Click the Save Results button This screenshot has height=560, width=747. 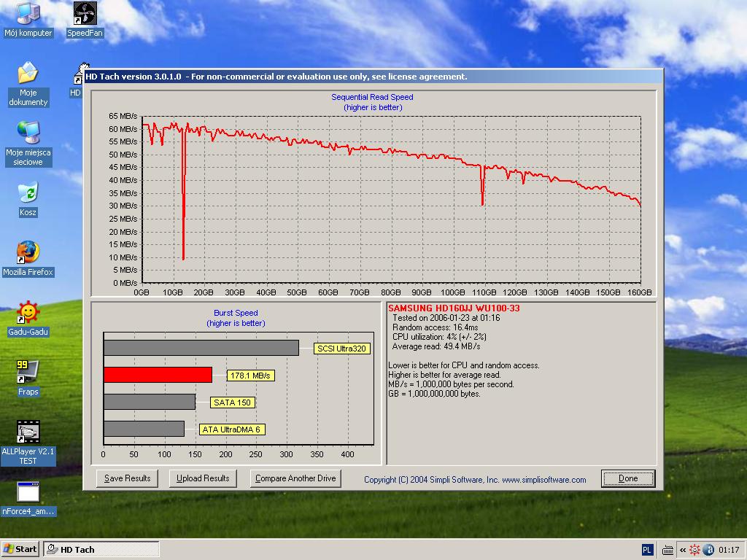point(127,478)
